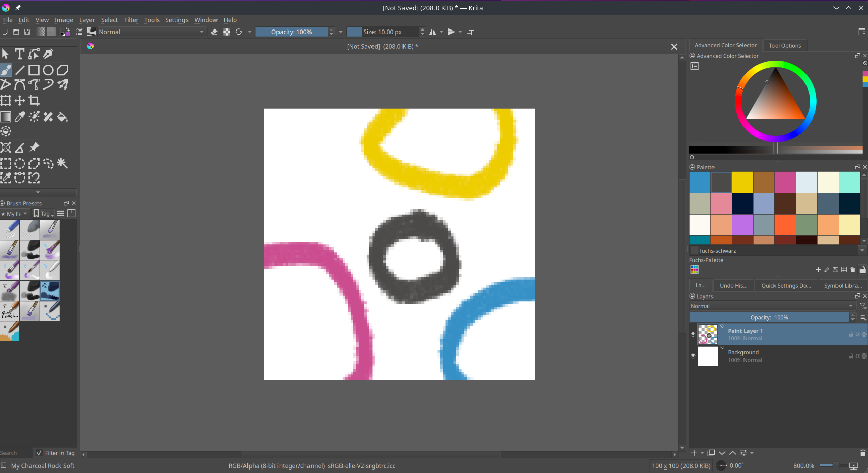
Task: Toggle eraser mode in the toolbar
Action: (214, 32)
